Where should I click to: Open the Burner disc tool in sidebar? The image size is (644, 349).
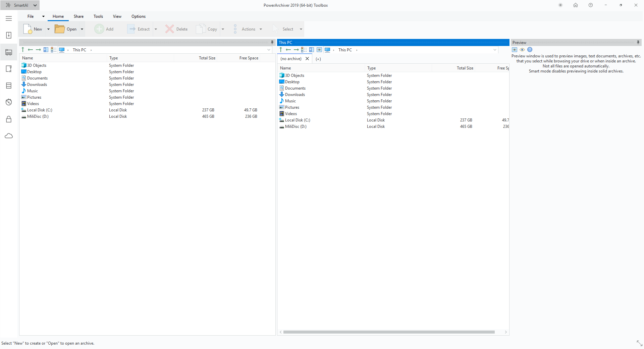9,102
